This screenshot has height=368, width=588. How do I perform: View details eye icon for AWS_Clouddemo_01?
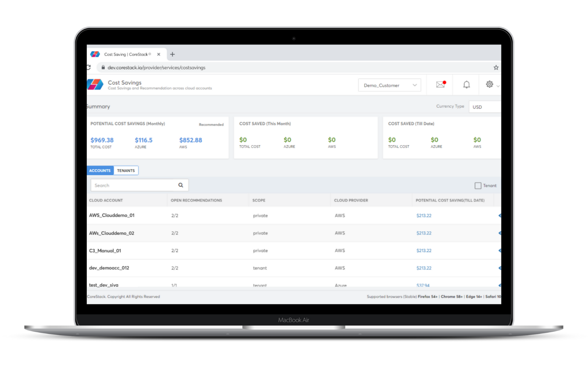point(499,216)
